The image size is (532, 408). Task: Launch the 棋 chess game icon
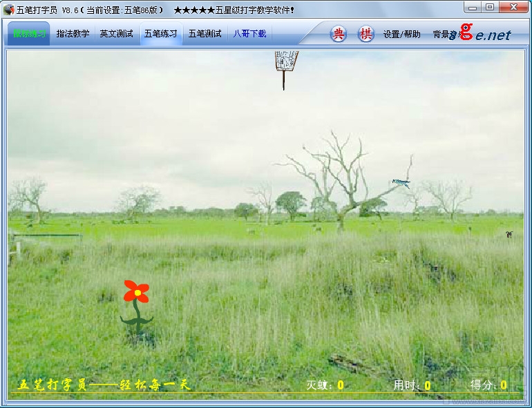[x=365, y=35]
